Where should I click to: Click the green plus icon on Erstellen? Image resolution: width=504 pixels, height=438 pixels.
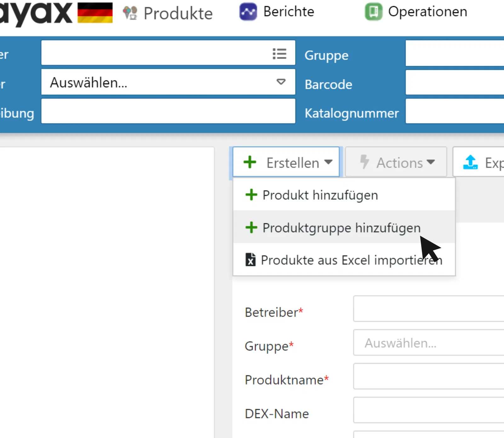[250, 162]
